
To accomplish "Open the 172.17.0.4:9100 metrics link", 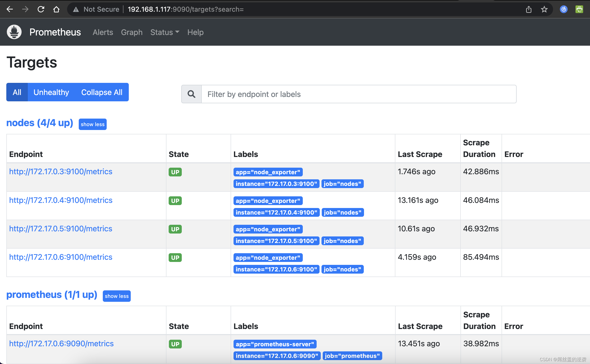I will pyautogui.click(x=61, y=200).
